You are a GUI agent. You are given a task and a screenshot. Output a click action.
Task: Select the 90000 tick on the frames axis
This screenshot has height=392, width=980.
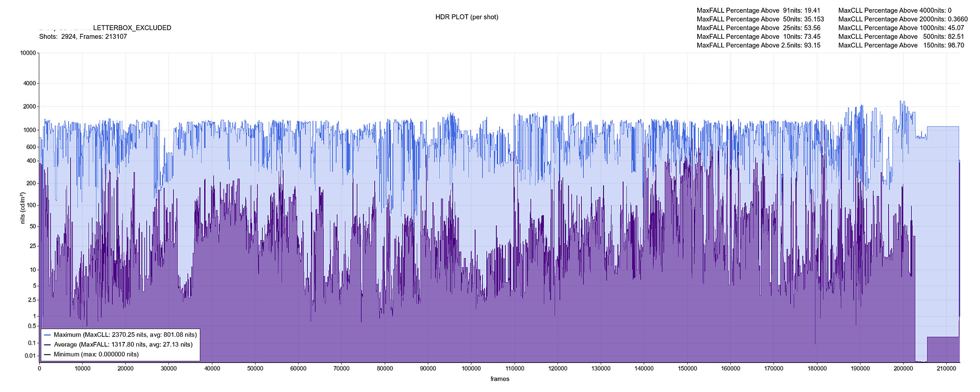pyautogui.click(x=428, y=369)
